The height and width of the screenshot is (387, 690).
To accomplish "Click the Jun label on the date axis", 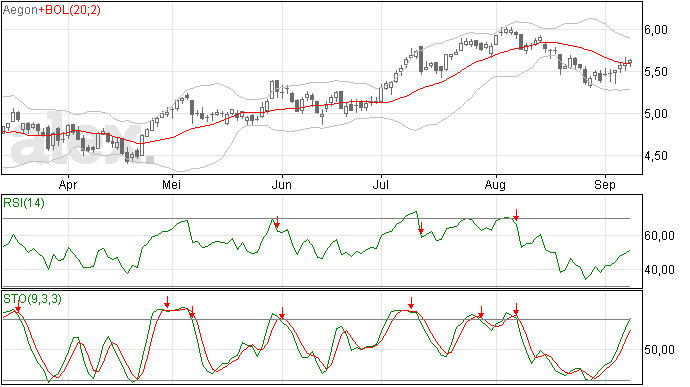I will coord(282,185).
